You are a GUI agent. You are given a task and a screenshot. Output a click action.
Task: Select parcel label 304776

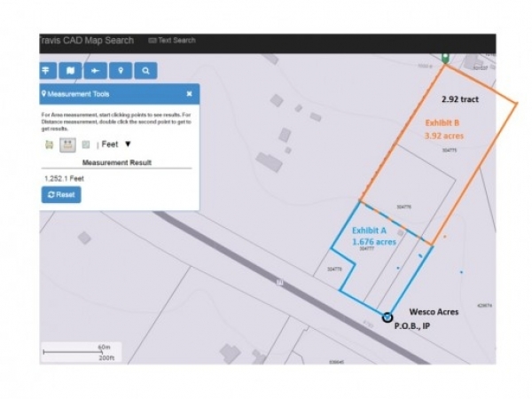coord(403,207)
